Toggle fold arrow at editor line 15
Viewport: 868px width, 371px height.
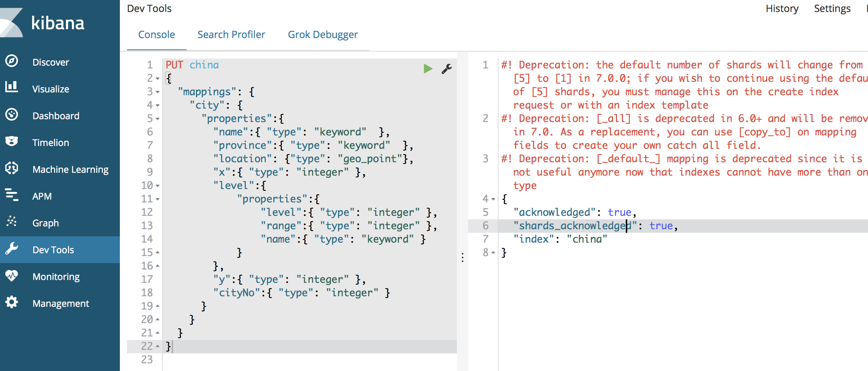[158, 252]
